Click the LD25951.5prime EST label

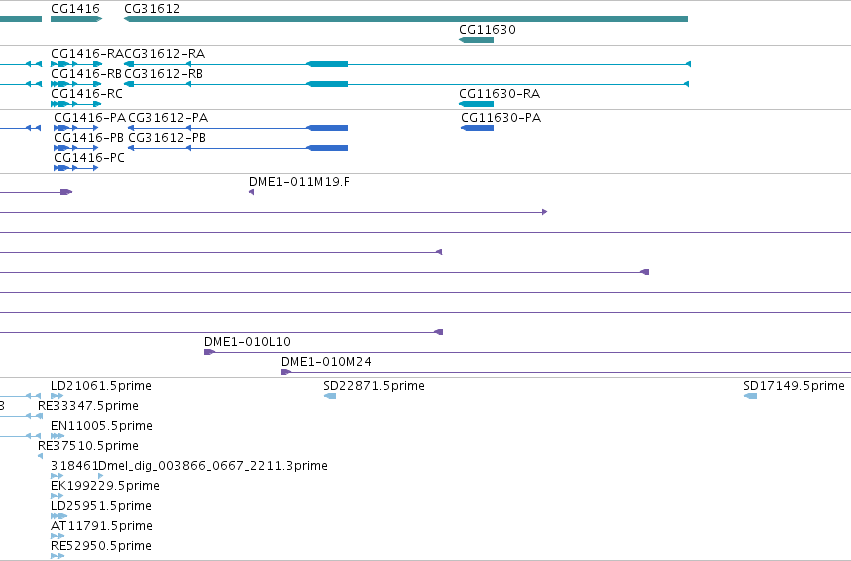101,506
